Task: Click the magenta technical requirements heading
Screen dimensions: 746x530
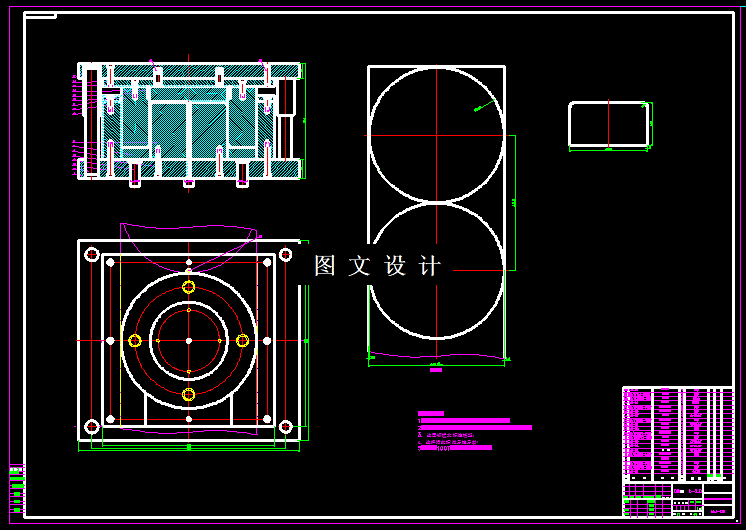Action: 431,414
